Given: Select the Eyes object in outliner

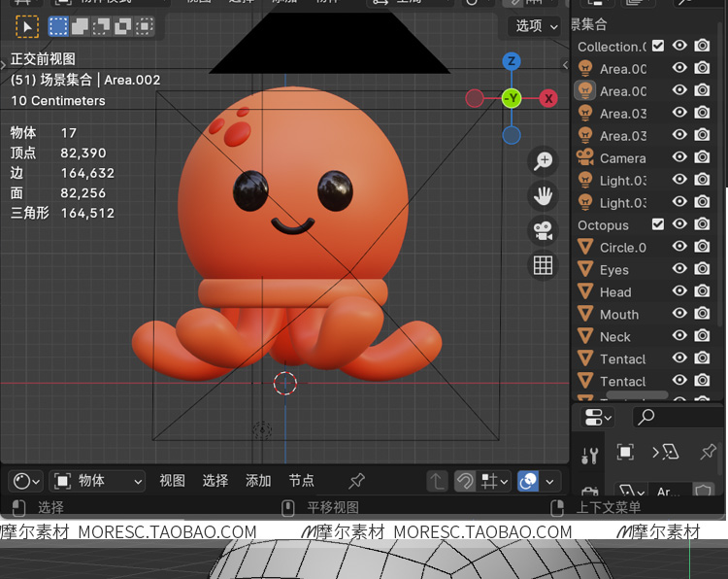Looking at the screenshot, I should 613,270.
